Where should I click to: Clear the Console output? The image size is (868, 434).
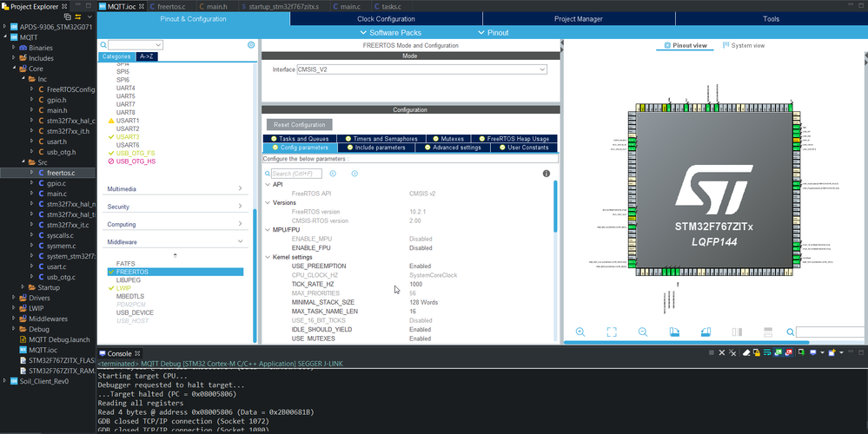click(745, 352)
